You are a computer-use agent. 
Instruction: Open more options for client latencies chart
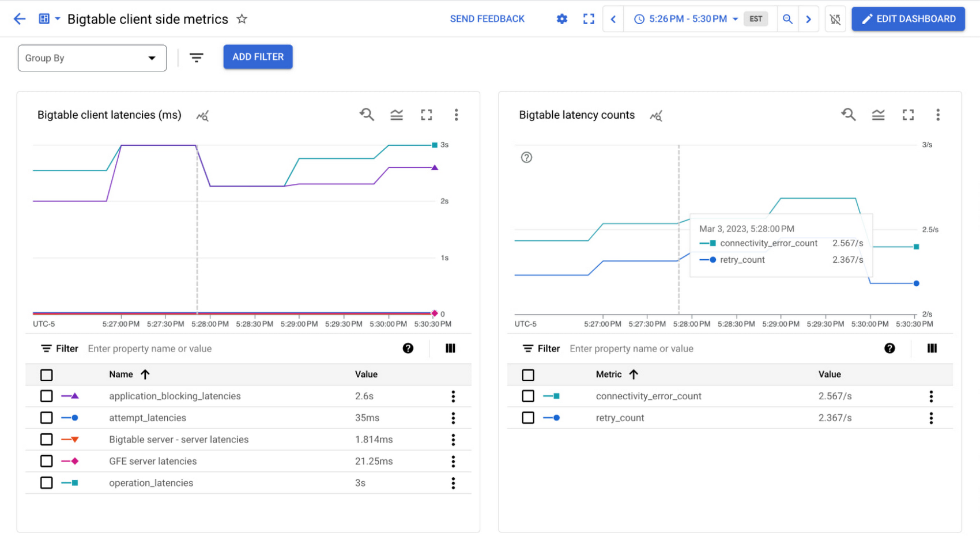(x=457, y=115)
